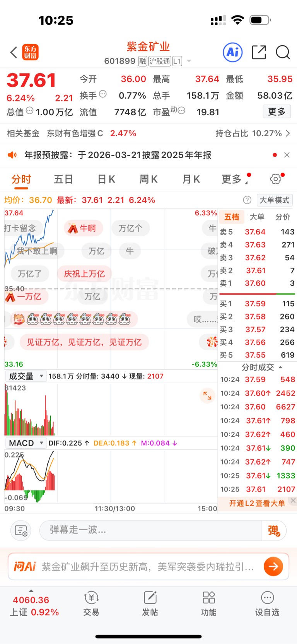Tap the question mark help icon
This screenshot has height=644, width=297.
[x=247, y=200]
